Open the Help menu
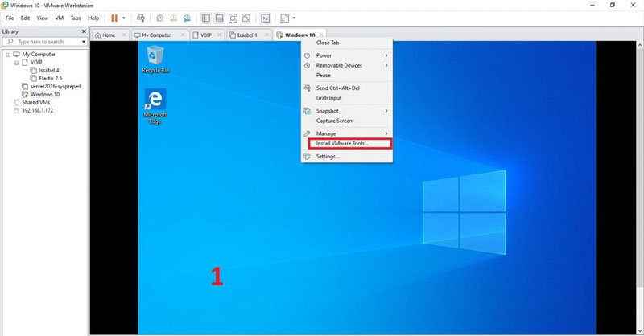 [93, 18]
